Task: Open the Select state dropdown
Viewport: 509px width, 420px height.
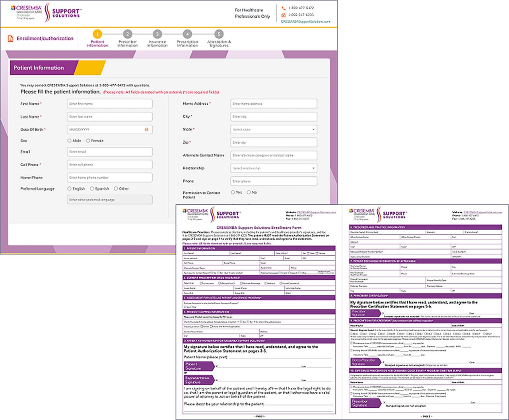Action: tap(273, 129)
